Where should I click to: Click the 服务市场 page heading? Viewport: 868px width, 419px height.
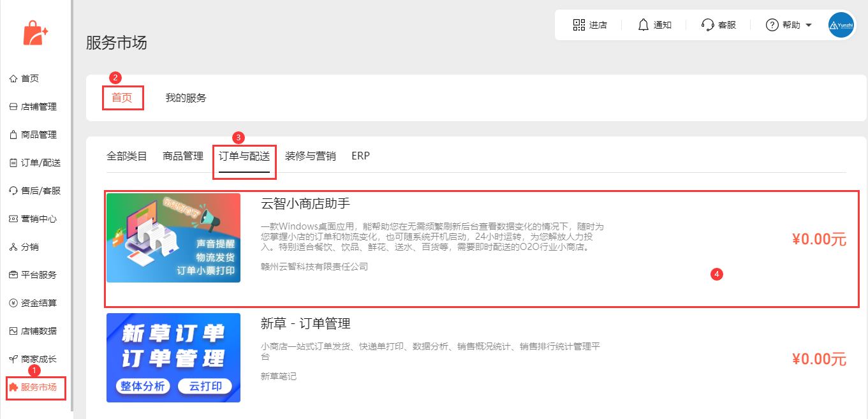(117, 43)
